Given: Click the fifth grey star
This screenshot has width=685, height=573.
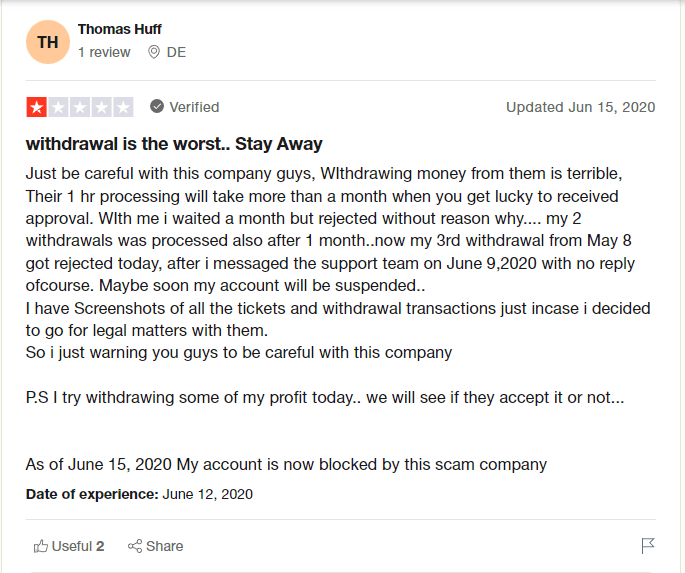Looking at the screenshot, I should [x=123, y=107].
